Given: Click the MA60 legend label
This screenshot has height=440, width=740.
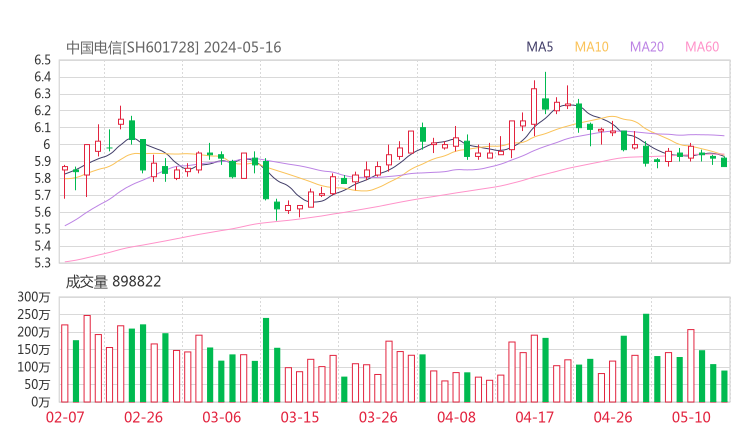Looking at the screenshot, I should tap(702, 47).
